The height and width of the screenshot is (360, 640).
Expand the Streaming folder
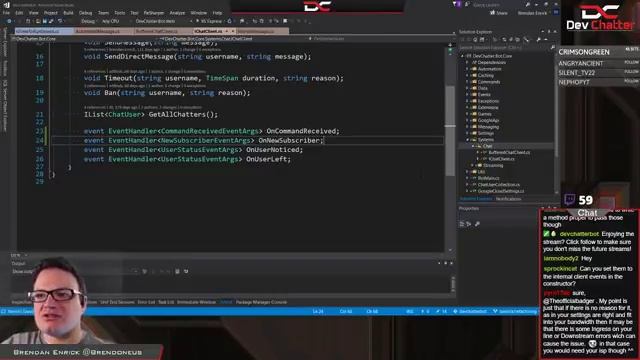[x=473, y=165]
